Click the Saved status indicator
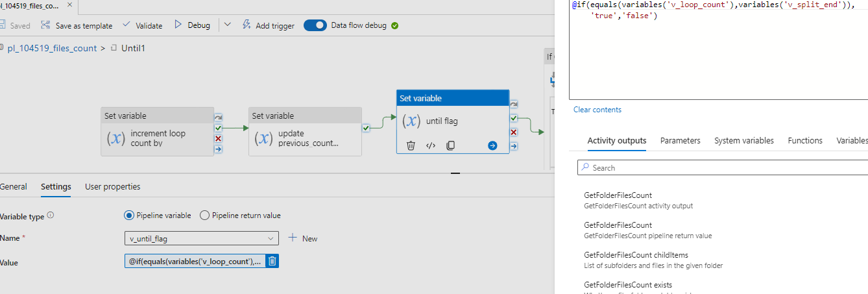868x294 pixels. tap(14, 26)
